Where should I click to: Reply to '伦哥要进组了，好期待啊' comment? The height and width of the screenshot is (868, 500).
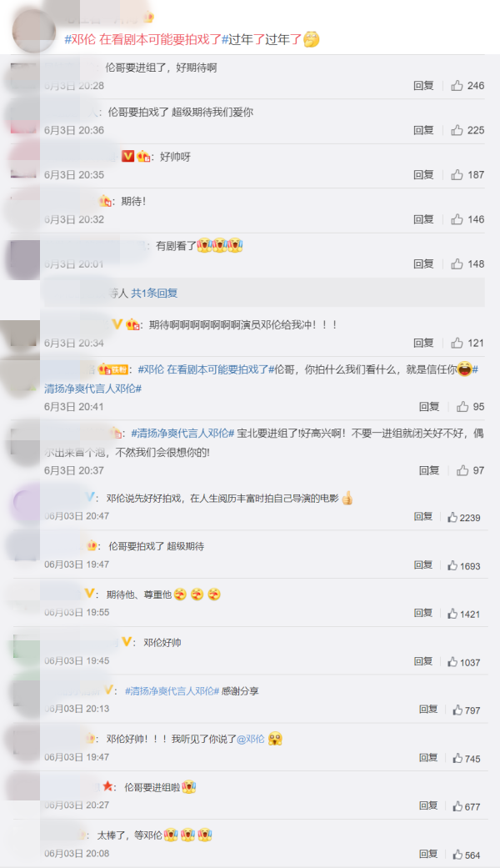423,85
